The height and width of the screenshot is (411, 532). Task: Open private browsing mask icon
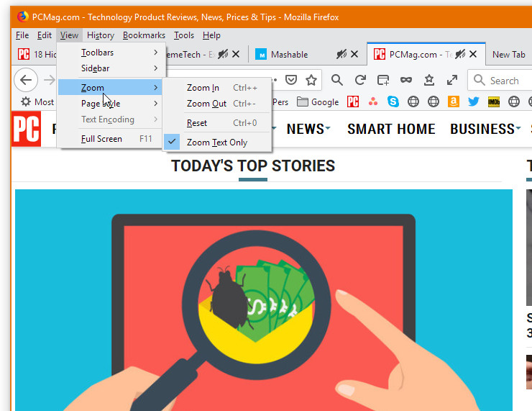406,80
